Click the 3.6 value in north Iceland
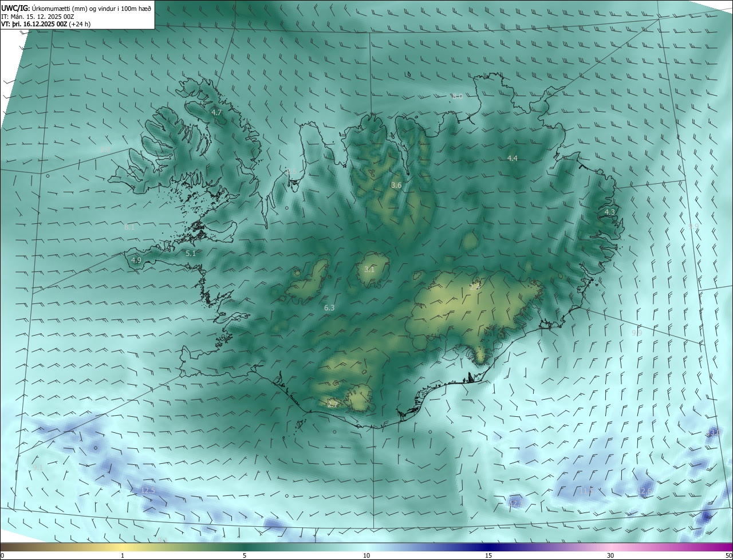The height and width of the screenshot is (560, 733). (x=396, y=185)
